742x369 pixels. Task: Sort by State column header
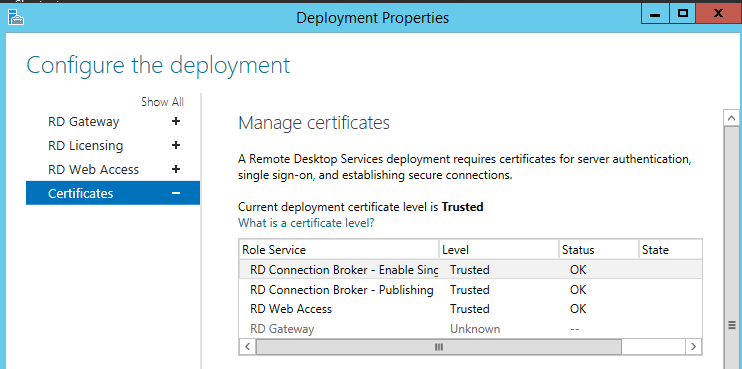(x=670, y=249)
